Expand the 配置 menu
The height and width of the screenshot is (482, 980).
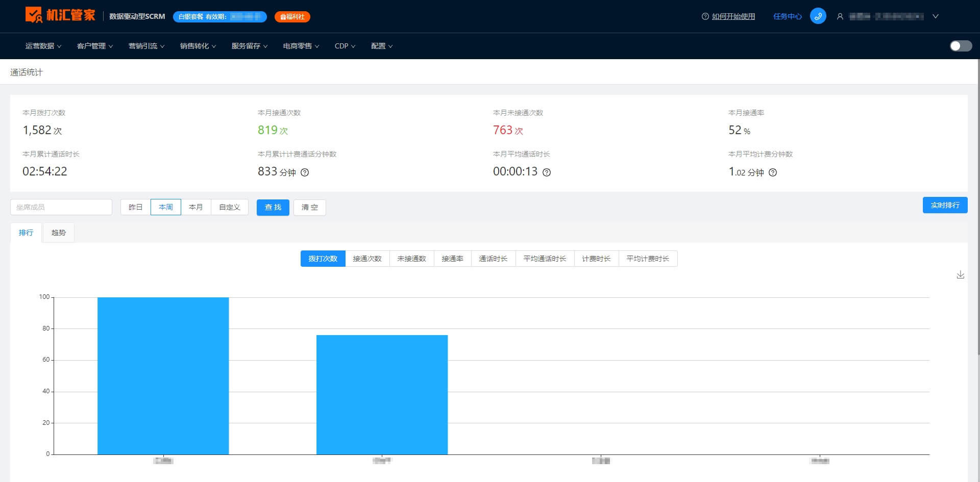point(382,46)
